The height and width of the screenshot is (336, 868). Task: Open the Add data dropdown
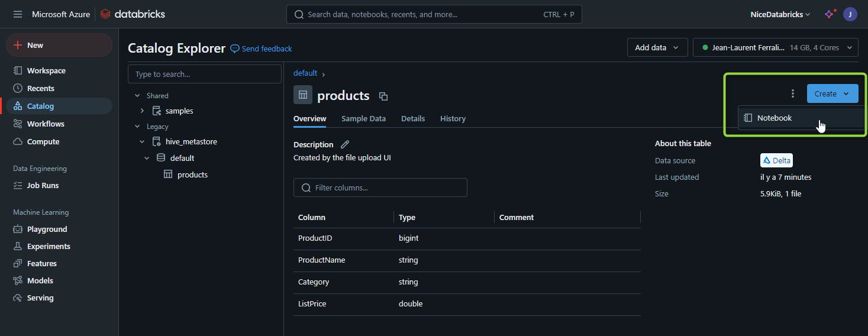pyautogui.click(x=657, y=47)
